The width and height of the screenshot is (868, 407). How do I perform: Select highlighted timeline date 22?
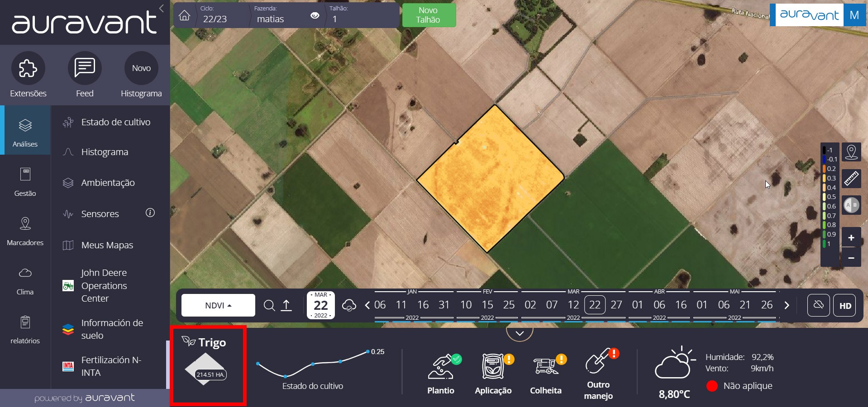point(595,305)
